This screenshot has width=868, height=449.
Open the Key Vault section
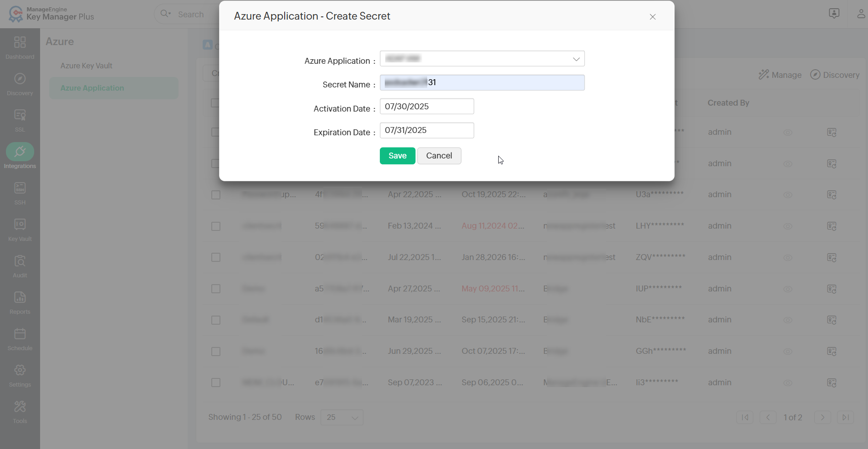click(20, 229)
